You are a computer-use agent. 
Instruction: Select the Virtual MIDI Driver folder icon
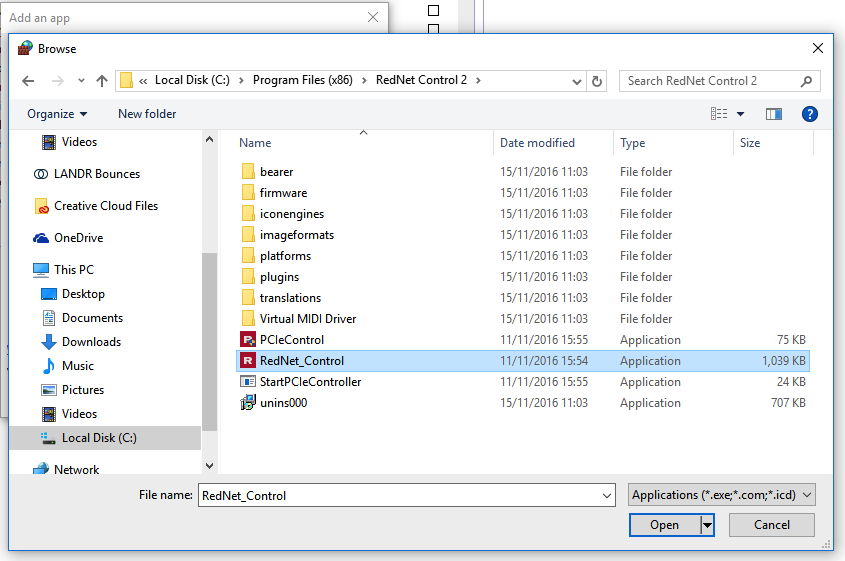point(248,319)
